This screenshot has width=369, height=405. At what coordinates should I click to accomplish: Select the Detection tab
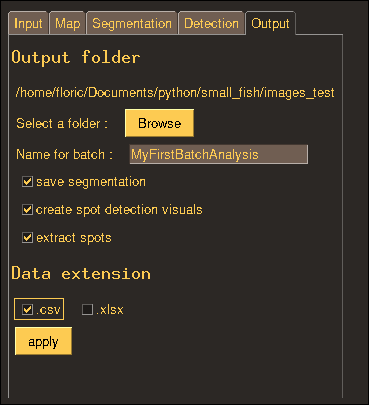[211, 23]
